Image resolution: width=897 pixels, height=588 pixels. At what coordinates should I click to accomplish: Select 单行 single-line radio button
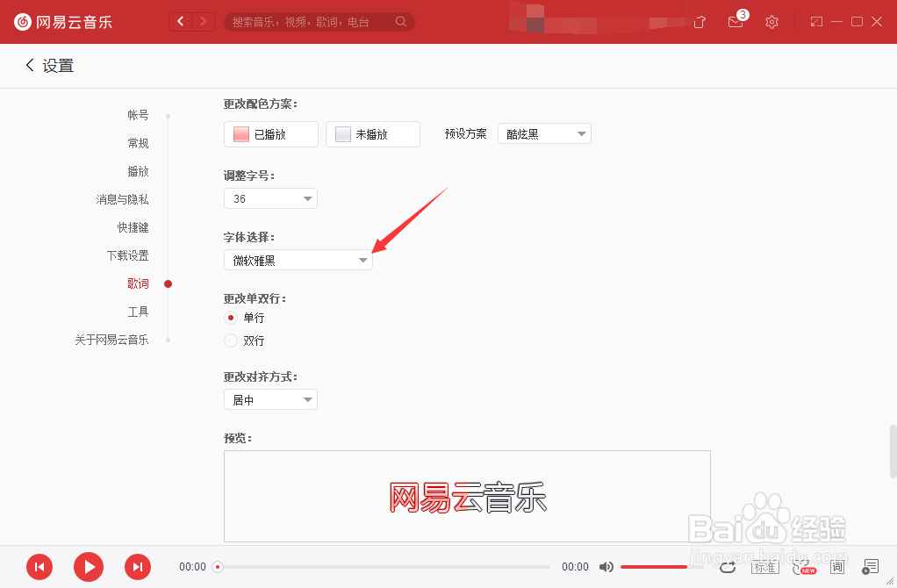(231, 318)
